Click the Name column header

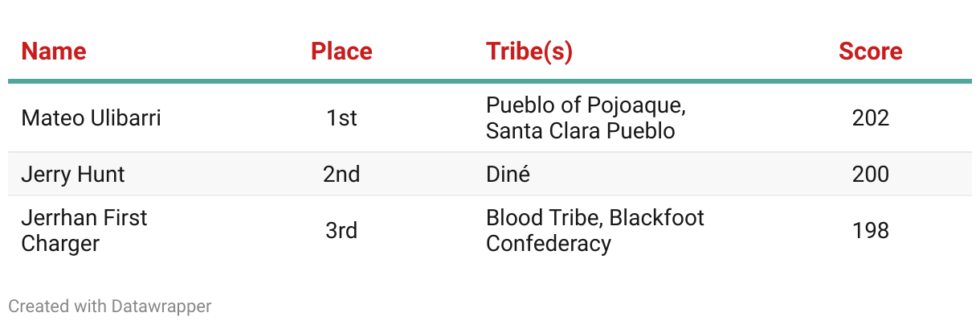(54, 51)
